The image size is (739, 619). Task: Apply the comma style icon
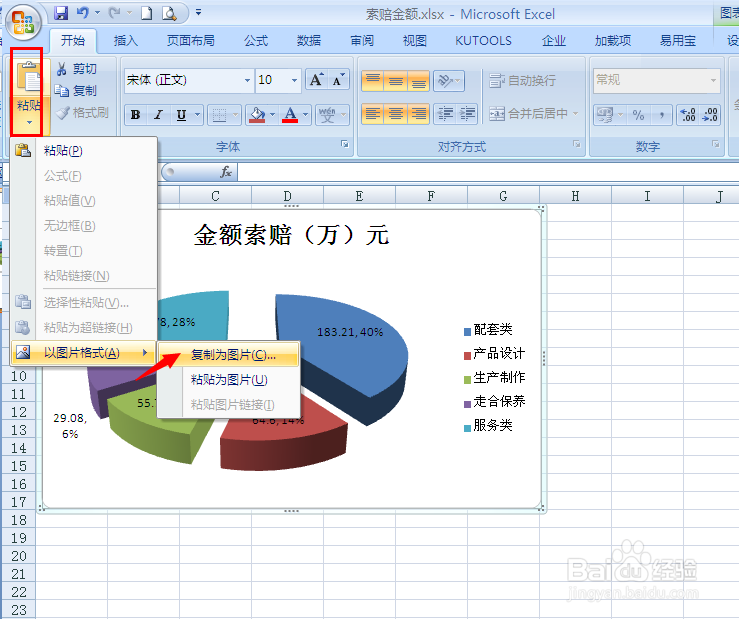click(661, 115)
